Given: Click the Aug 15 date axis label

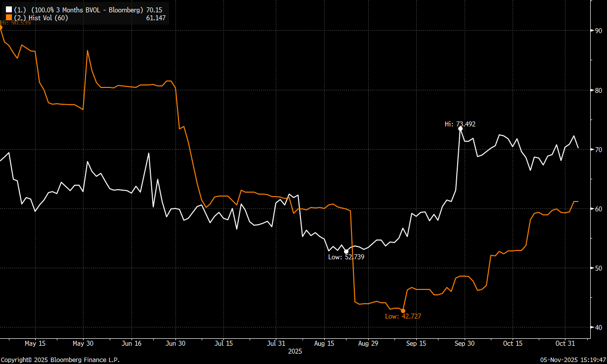Looking at the screenshot, I should 324,343.
